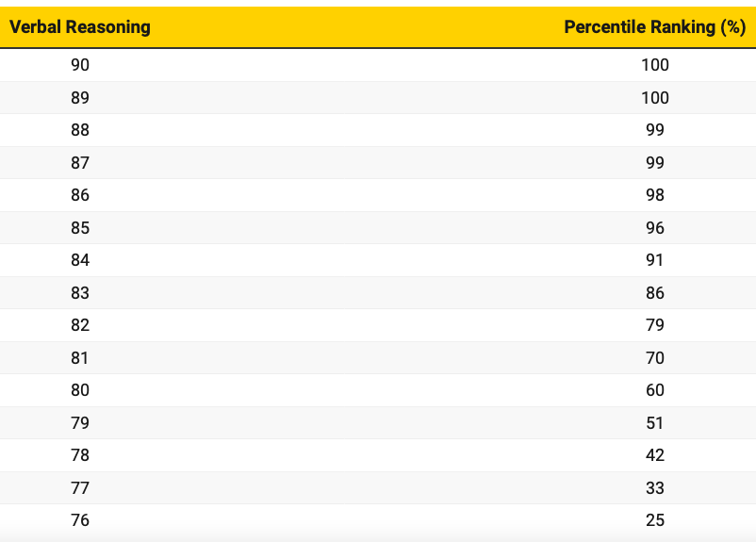
Task: Select the percentile 100 cell for score 89
Action: point(654,98)
